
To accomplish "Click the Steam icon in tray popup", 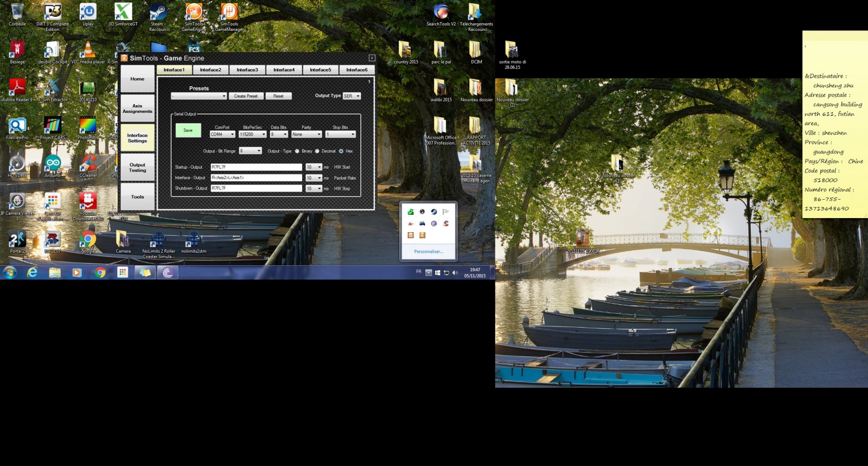I will (434, 212).
